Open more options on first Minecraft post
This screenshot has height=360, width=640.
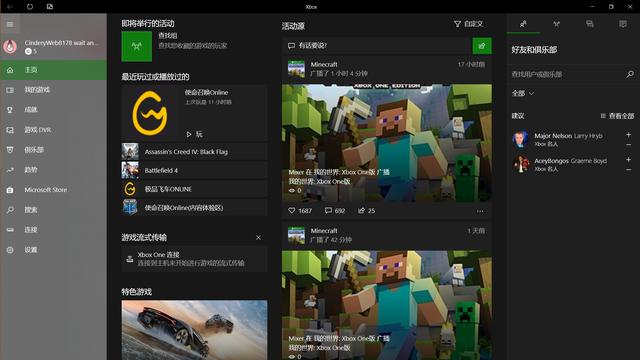click(480, 211)
